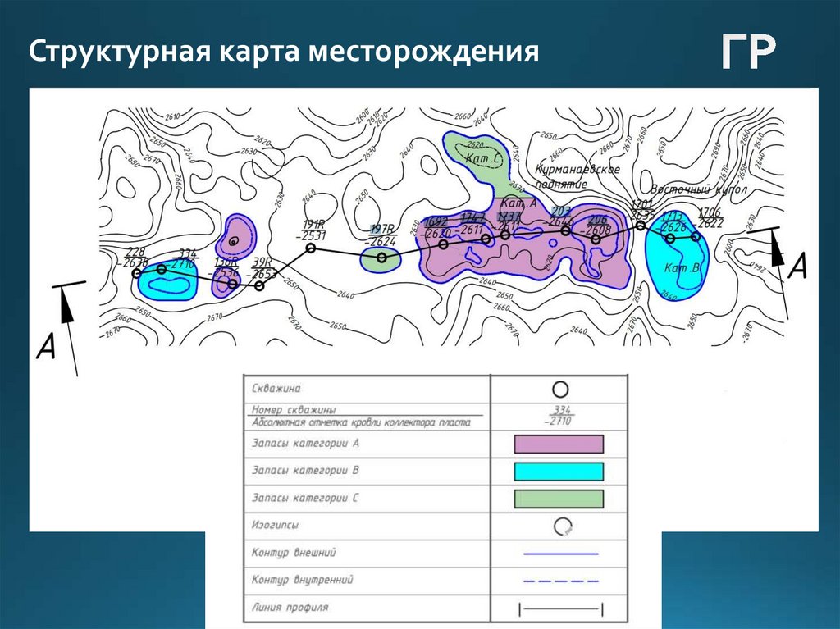Click the well label '1737 -2611'
The image size is (840, 629).
point(509,221)
